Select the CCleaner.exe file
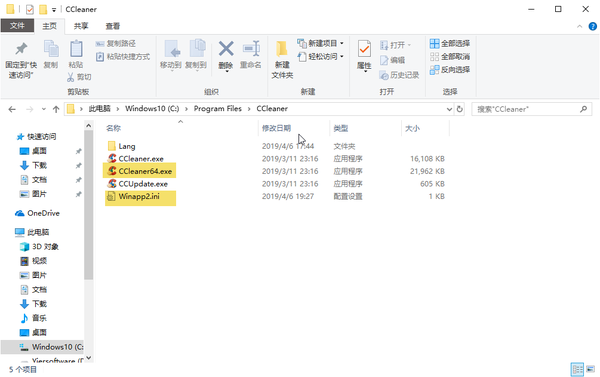600x377 pixels. 135,159
